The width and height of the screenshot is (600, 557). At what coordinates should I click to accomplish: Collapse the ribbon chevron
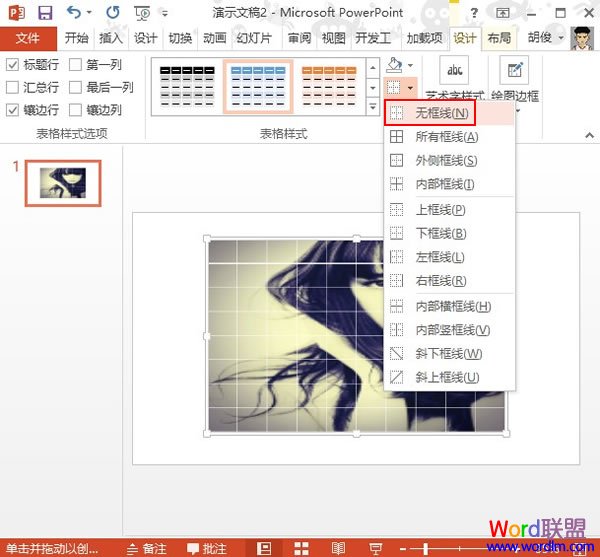[x=590, y=135]
